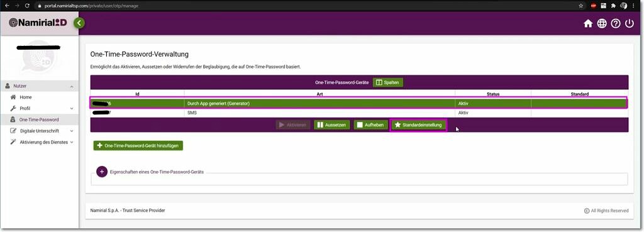Image resolution: width=644 pixels, height=232 pixels.
Task: Reload the page in the browser
Action: point(27,6)
